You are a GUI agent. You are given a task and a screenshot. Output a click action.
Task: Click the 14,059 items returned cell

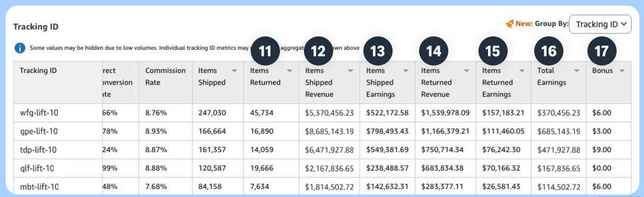pyautogui.click(x=272, y=150)
